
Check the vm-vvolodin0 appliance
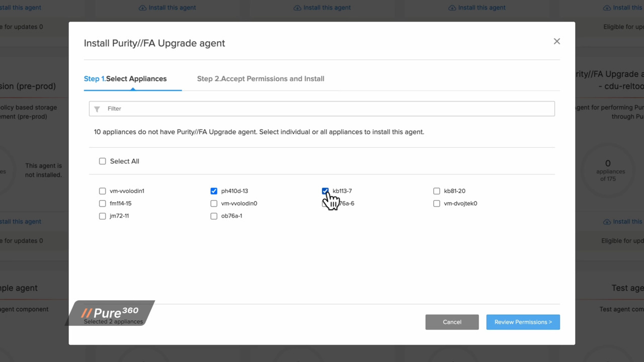click(214, 204)
